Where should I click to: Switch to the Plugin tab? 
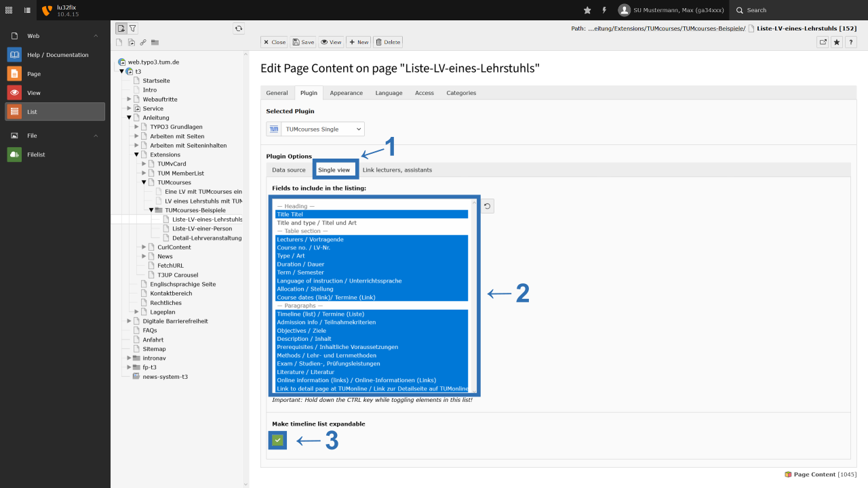pos(309,93)
